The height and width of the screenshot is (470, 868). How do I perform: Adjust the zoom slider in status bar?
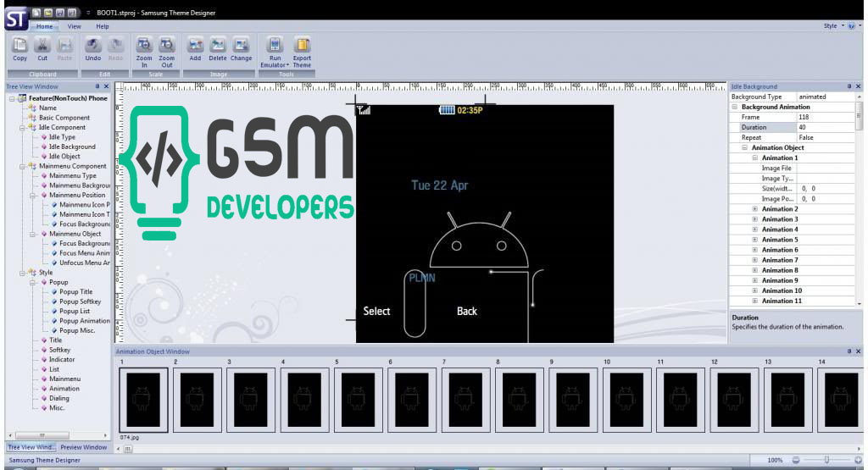pyautogui.click(x=826, y=460)
